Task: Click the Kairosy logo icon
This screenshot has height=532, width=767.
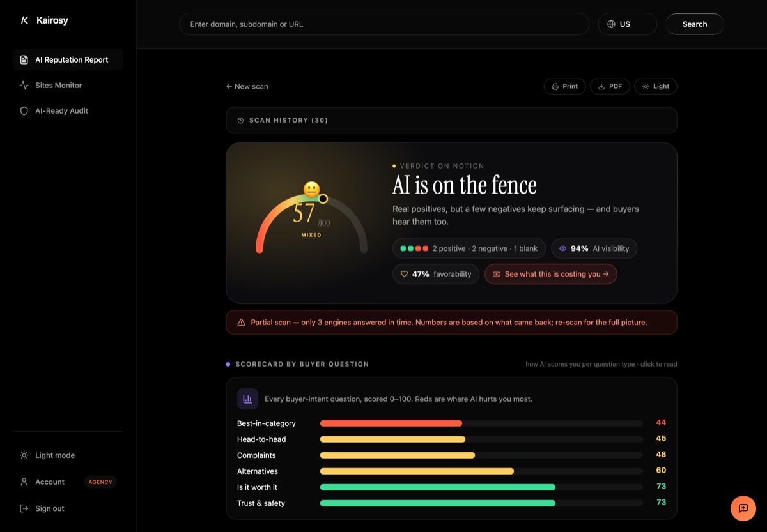Action: pyautogui.click(x=24, y=20)
